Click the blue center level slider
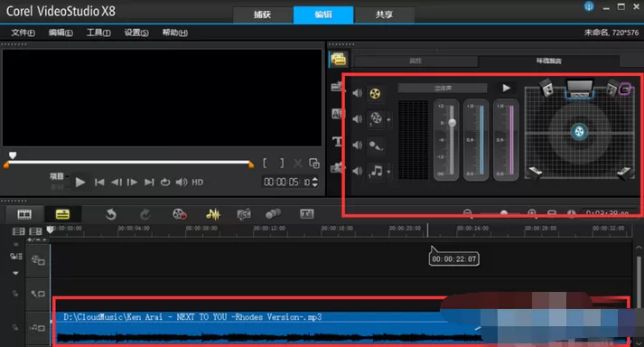 (x=481, y=140)
